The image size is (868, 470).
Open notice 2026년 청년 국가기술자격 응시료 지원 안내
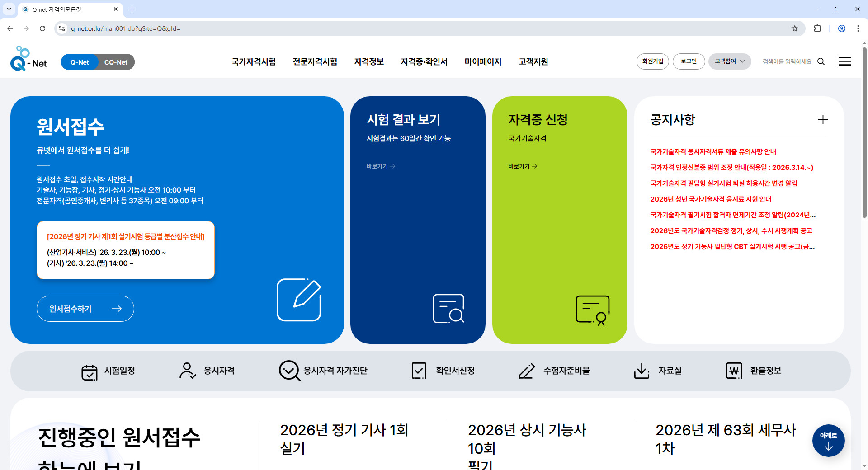tap(711, 199)
